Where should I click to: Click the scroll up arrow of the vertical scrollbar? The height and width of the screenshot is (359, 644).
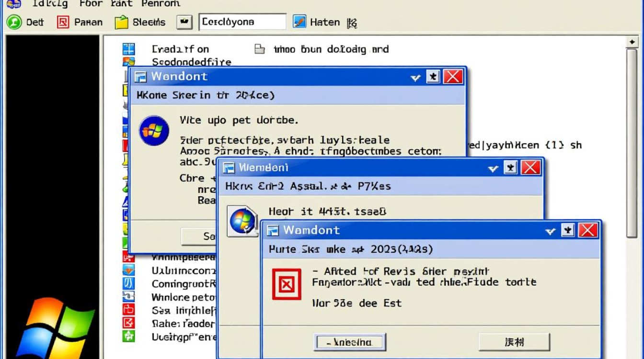632,43
